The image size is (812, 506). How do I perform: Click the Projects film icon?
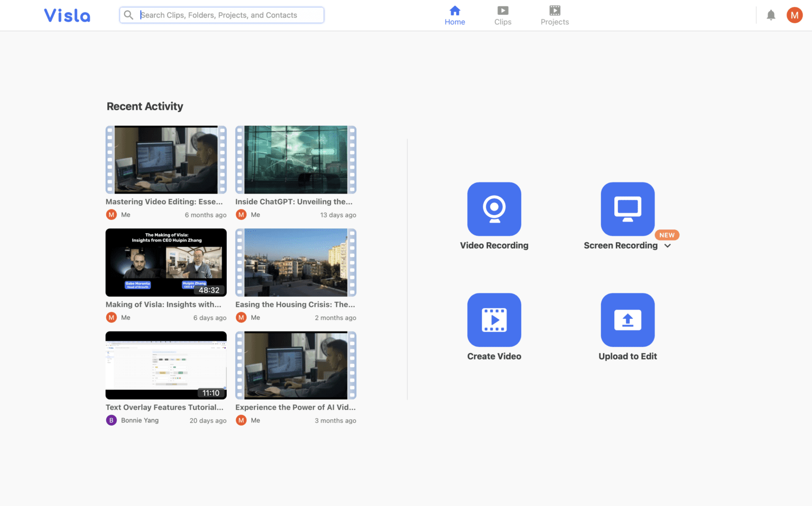pos(555,10)
